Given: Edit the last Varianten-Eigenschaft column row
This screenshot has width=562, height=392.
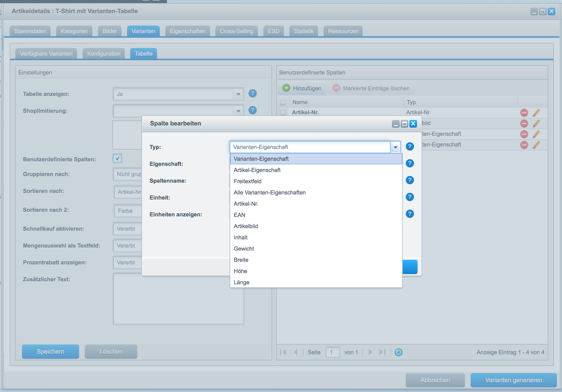Looking at the screenshot, I should (x=536, y=145).
